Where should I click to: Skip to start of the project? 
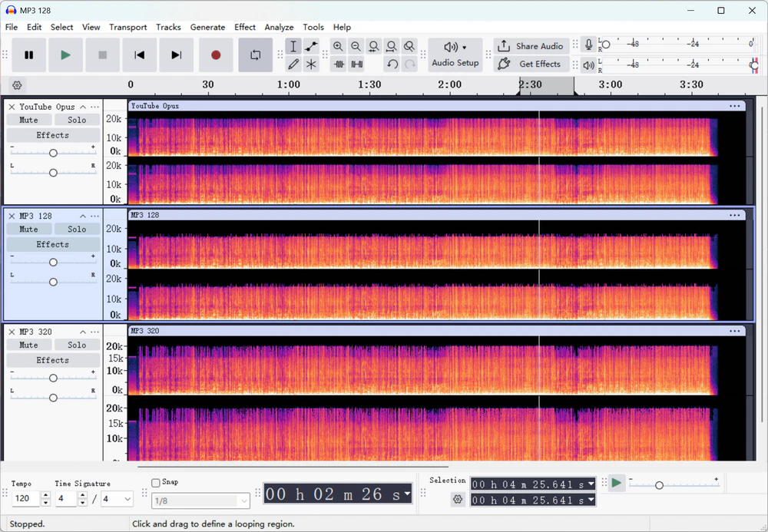click(x=139, y=55)
